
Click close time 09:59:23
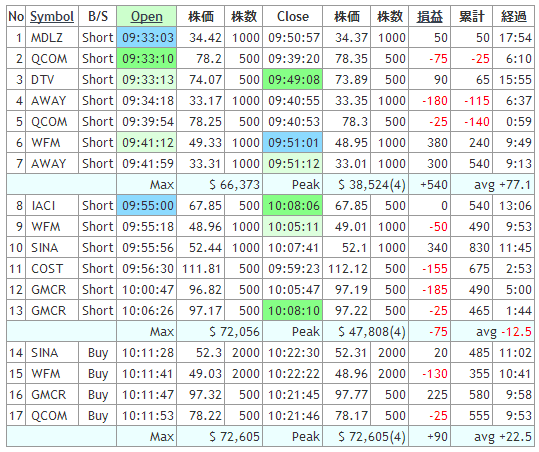tap(293, 268)
